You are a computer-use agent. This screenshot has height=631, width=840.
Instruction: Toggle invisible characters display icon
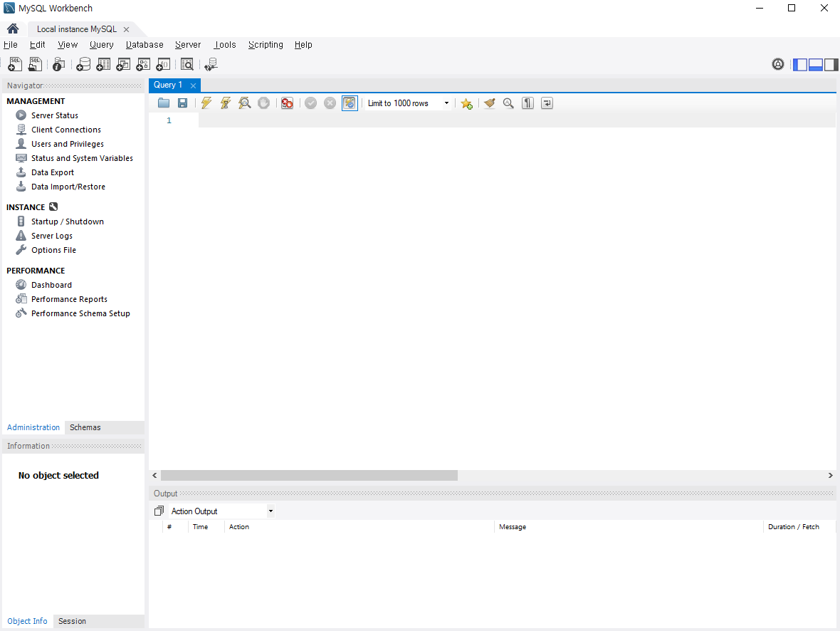[x=527, y=103]
